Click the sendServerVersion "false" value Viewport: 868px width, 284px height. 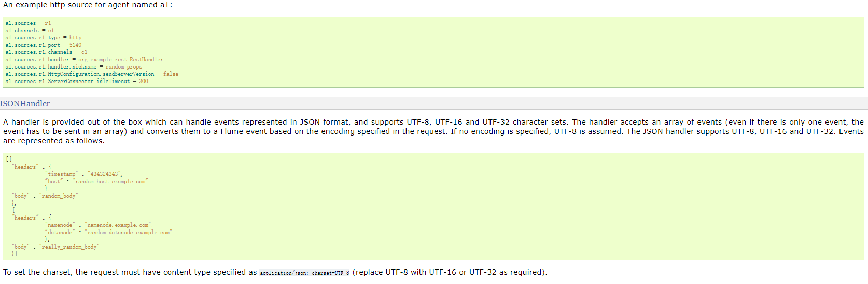point(171,74)
